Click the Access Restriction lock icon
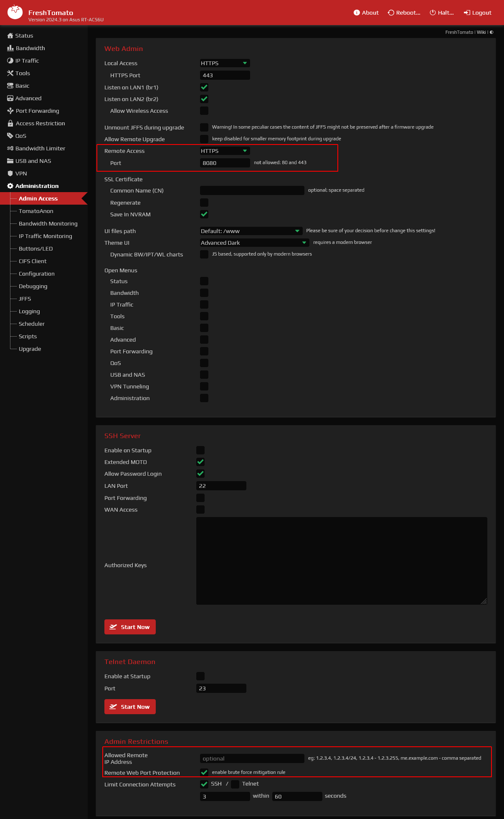Screen dimensions: 504x819 coord(10,123)
